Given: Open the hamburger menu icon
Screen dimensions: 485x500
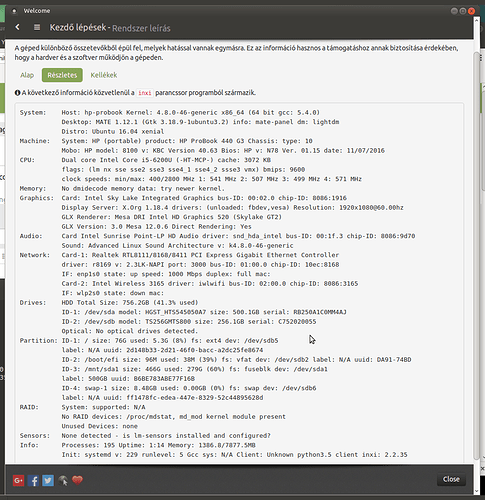Looking at the screenshot, I should point(37,27).
